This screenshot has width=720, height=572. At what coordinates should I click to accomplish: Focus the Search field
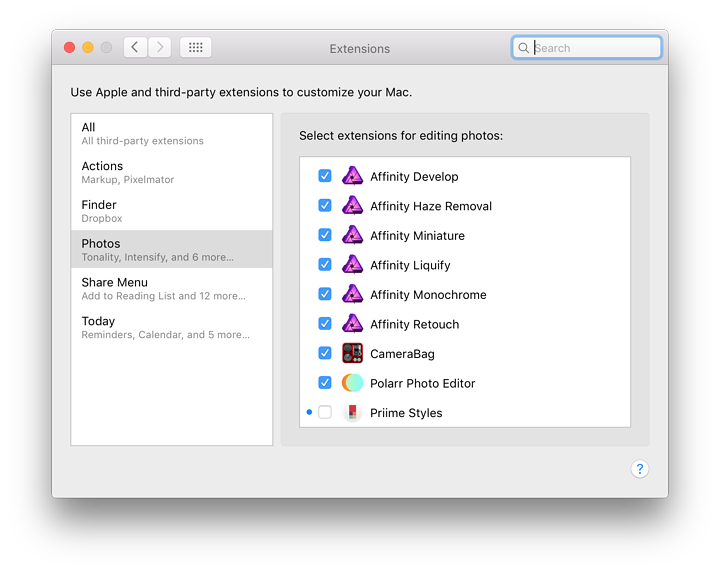click(586, 48)
